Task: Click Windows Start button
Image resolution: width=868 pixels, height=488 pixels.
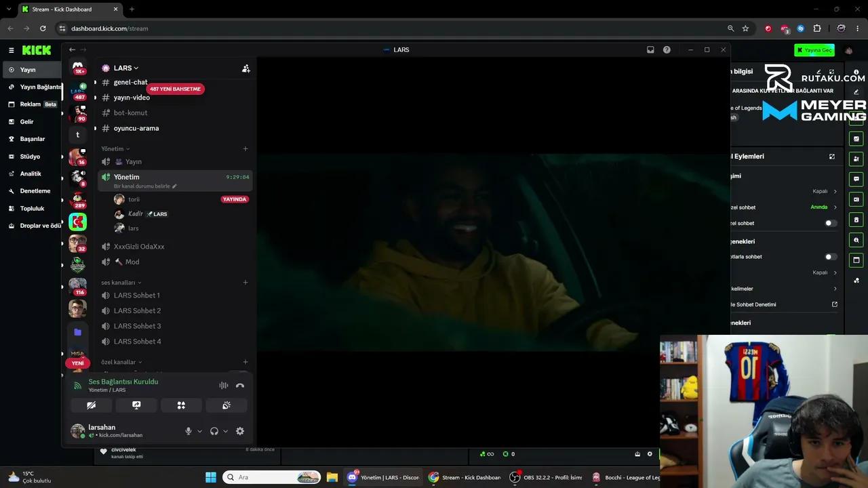Action: click(x=210, y=477)
